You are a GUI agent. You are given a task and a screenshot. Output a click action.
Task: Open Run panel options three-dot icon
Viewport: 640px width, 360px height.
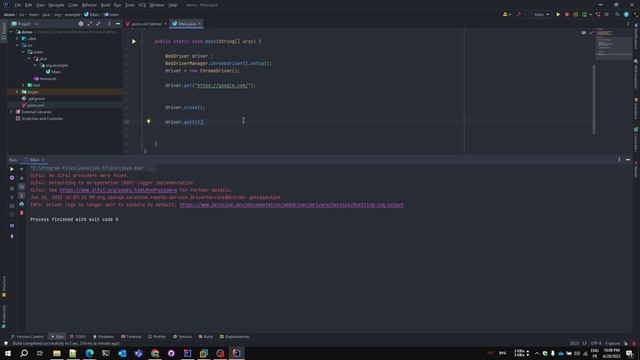(x=619, y=160)
